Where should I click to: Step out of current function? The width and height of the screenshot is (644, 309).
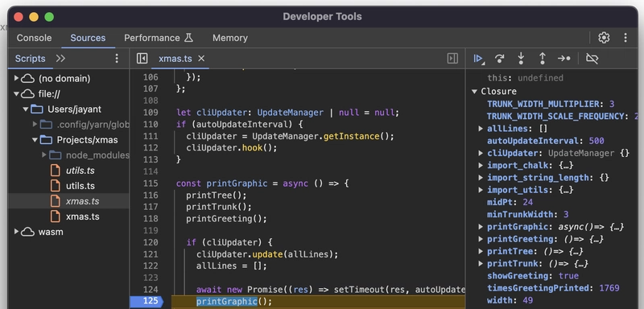[542, 59]
